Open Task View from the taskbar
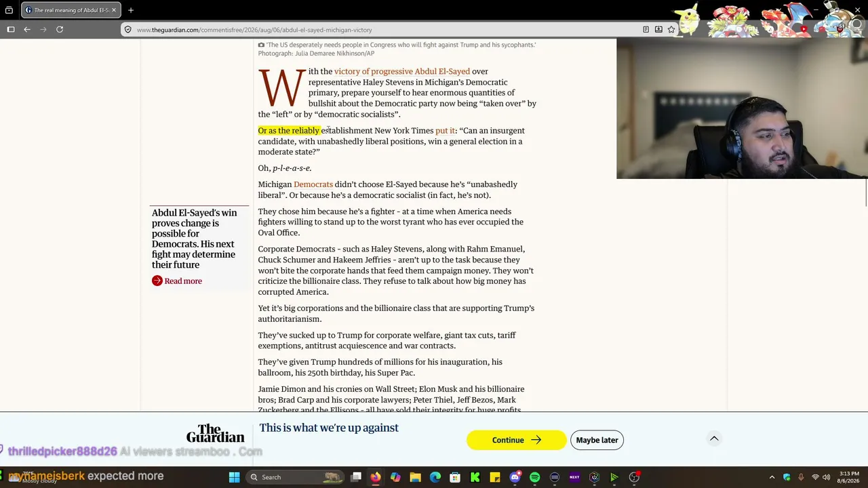This screenshot has width=868, height=488. 356,477
